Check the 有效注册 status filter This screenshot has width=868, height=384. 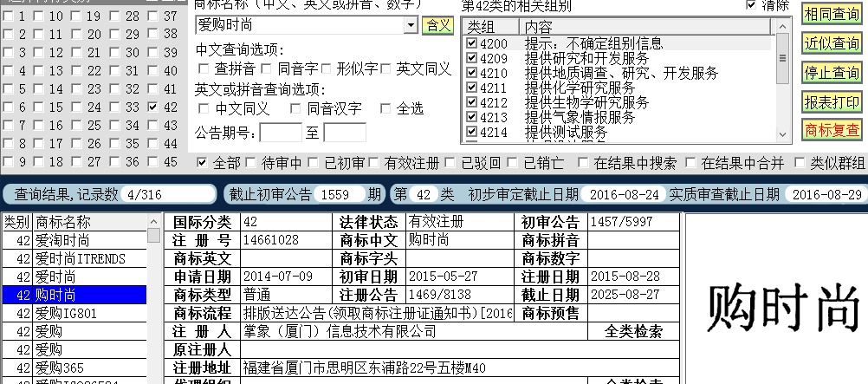[373, 162]
